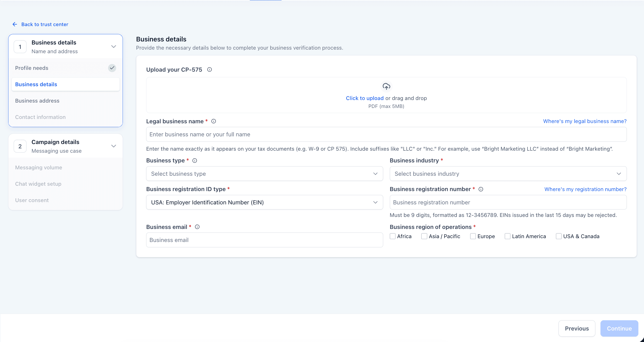Click step number 1 badge
The image size is (644, 342).
[20, 47]
